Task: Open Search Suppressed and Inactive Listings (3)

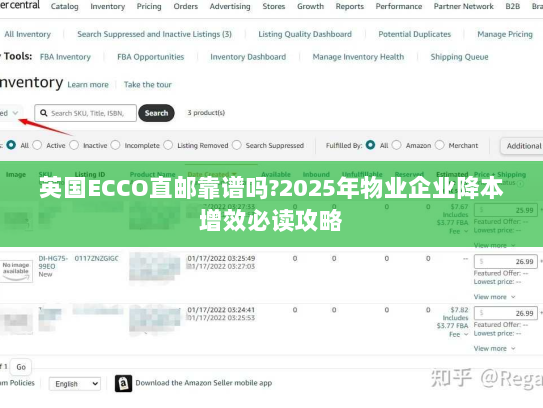Action: (x=154, y=34)
